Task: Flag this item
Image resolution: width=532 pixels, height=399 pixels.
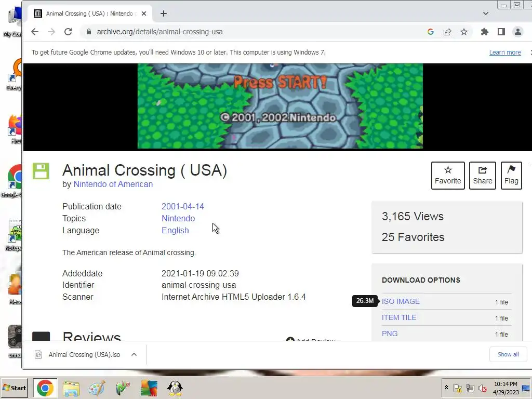Action: [511, 176]
